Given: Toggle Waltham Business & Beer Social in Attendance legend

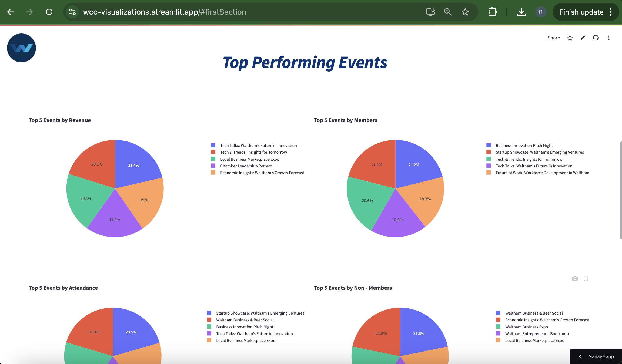Looking at the screenshot, I should (245, 320).
